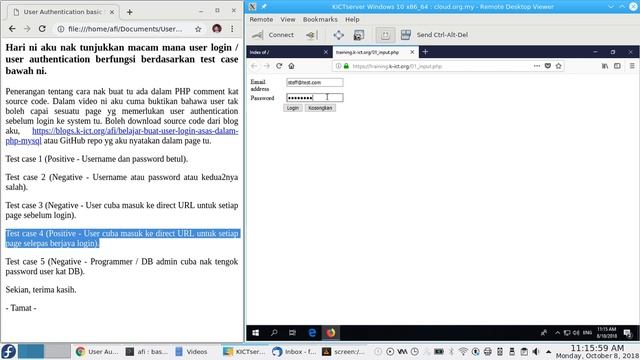Click WiFi network icon in system tray

click(463, 352)
